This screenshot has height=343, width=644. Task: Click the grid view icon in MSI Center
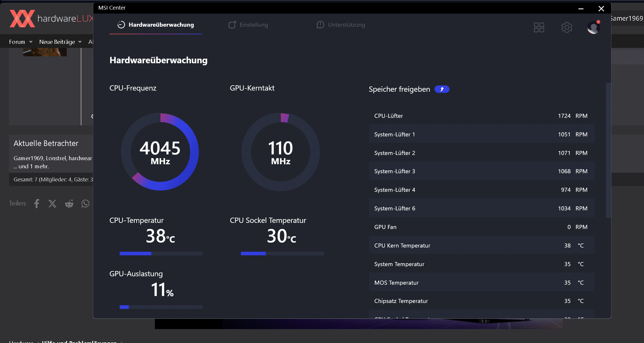(x=539, y=28)
